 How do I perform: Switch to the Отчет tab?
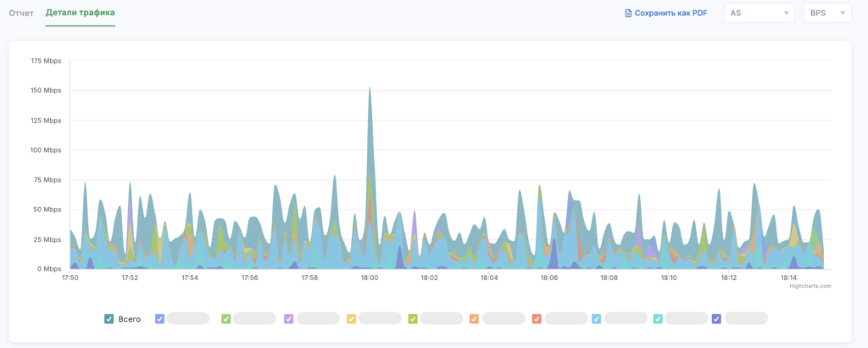(x=20, y=13)
